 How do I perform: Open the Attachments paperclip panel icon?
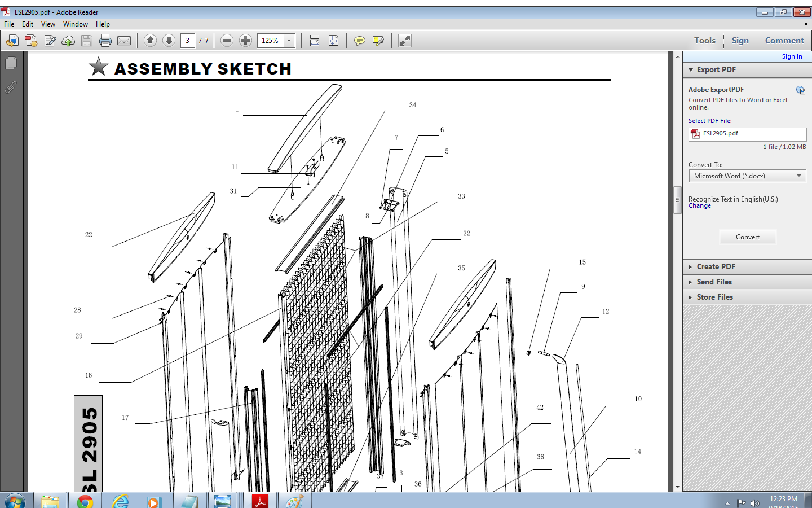tap(11, 87)
